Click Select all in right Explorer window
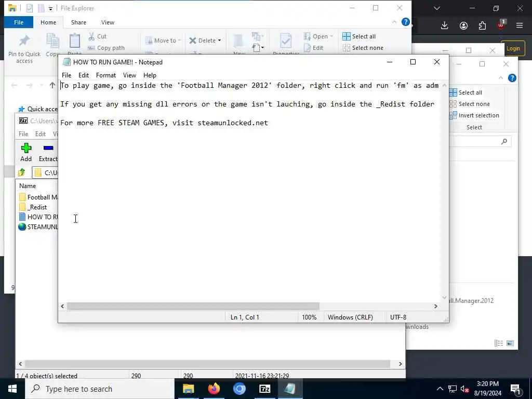The width and height of the screenshot is (532, 399). (465, 92)
